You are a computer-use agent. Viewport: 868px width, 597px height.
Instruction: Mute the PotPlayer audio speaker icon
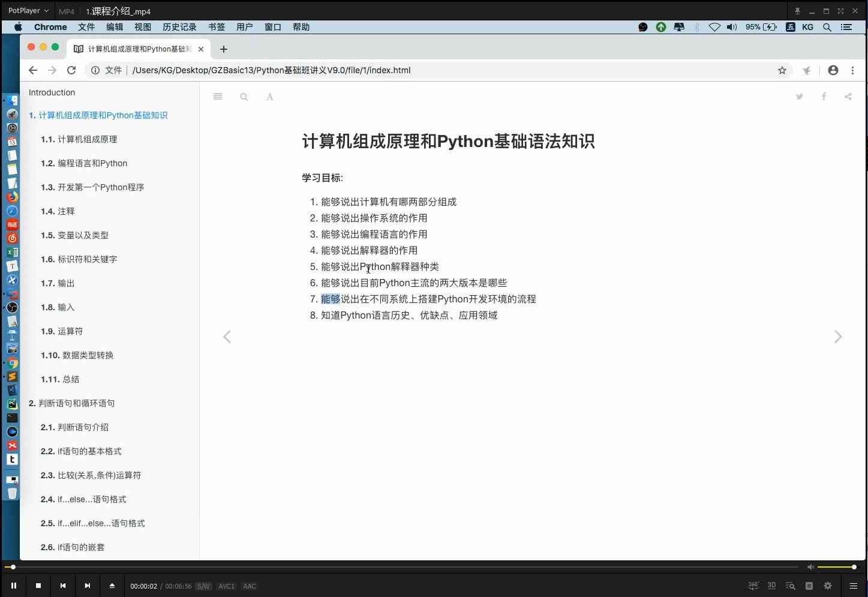point(811,566)
